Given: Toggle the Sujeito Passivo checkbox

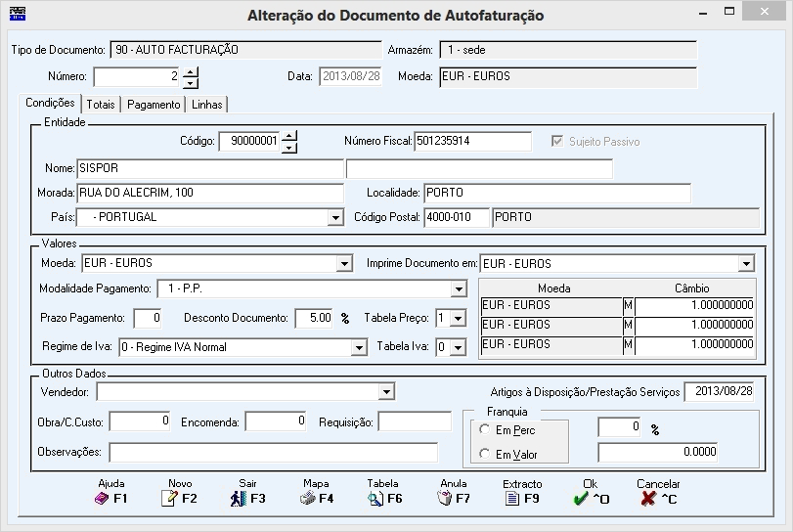Looking at the screenshot, I should pos(557,141).
